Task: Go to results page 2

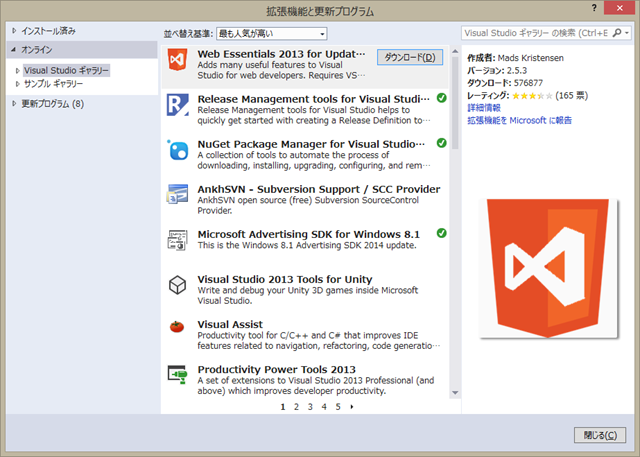Action: pos(296,407)
